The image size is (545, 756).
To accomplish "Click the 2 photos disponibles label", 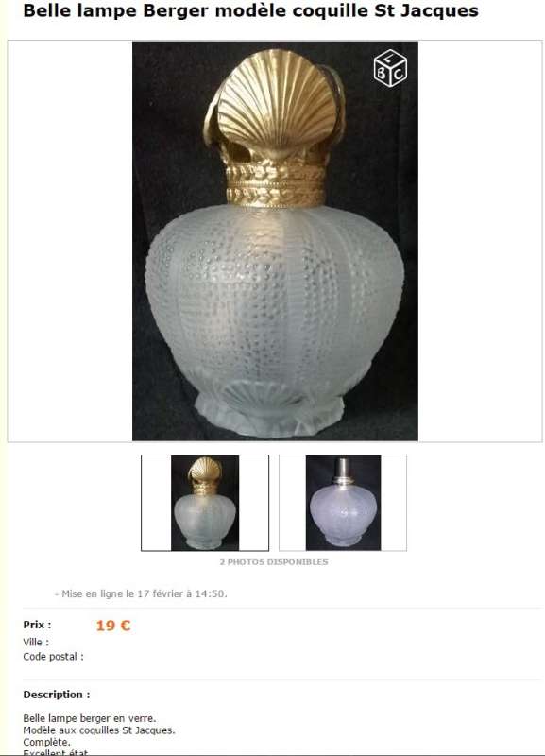I will pyautogui.click(x=274, y=562).
